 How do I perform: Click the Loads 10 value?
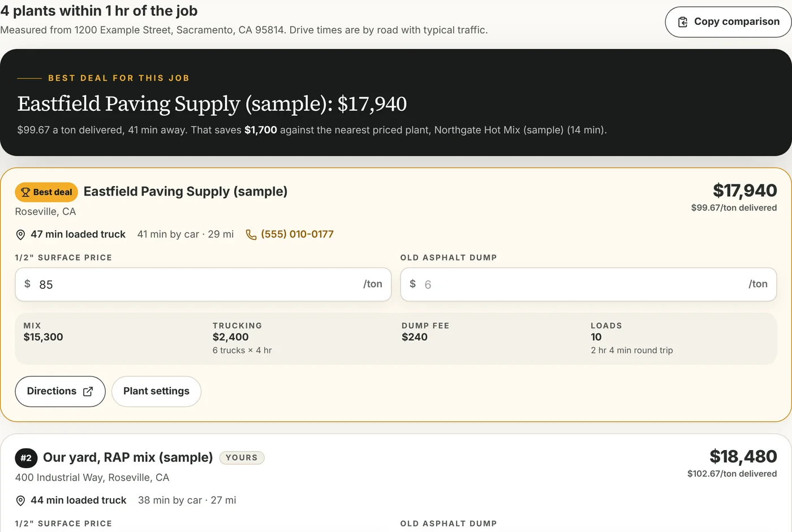pyautogui.click(x=596, y=337)
